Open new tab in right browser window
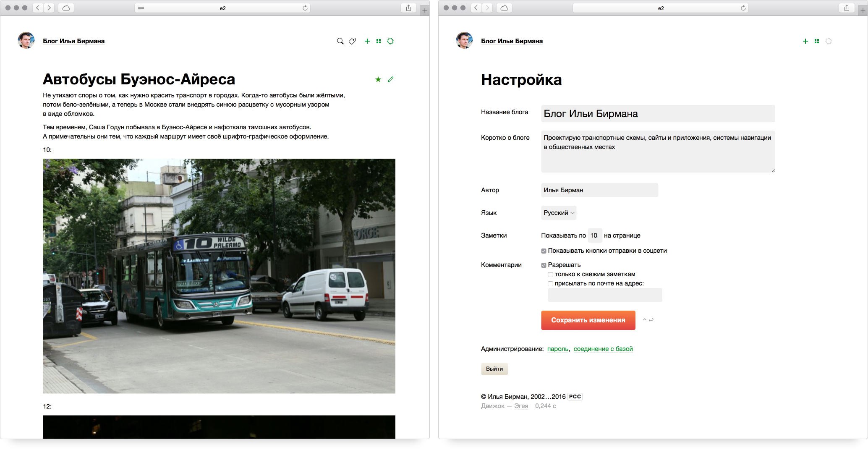 tap(863, 10)
